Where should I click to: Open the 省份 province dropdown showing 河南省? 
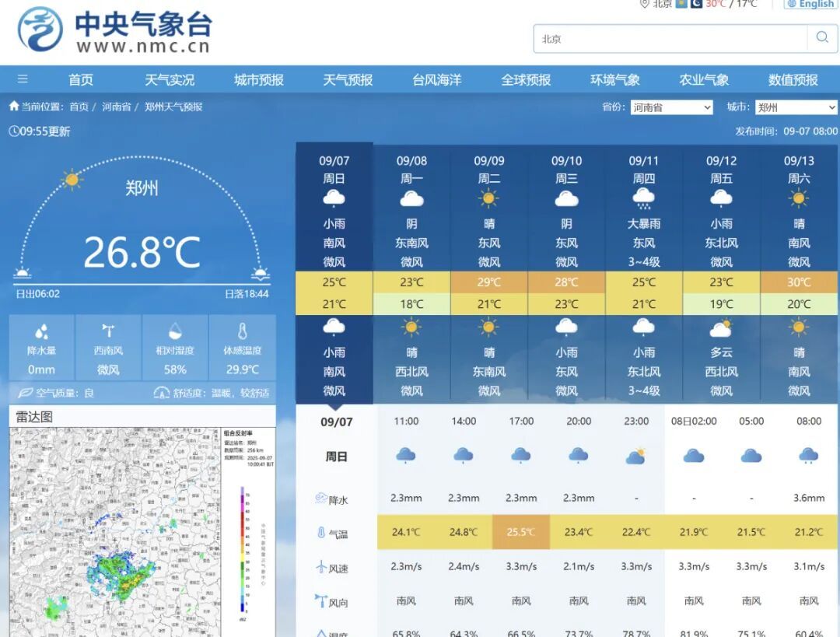[671, 107]
